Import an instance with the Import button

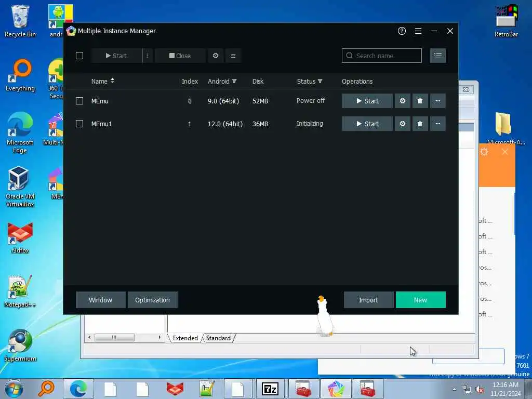click(x=368, y=300)
